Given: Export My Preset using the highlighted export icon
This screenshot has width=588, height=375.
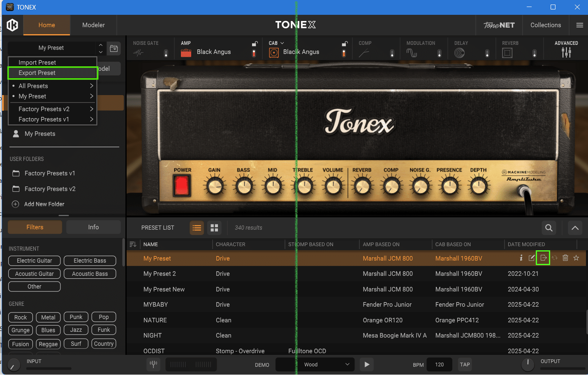Looking at the screenshot, I should (x=543, y=258).
